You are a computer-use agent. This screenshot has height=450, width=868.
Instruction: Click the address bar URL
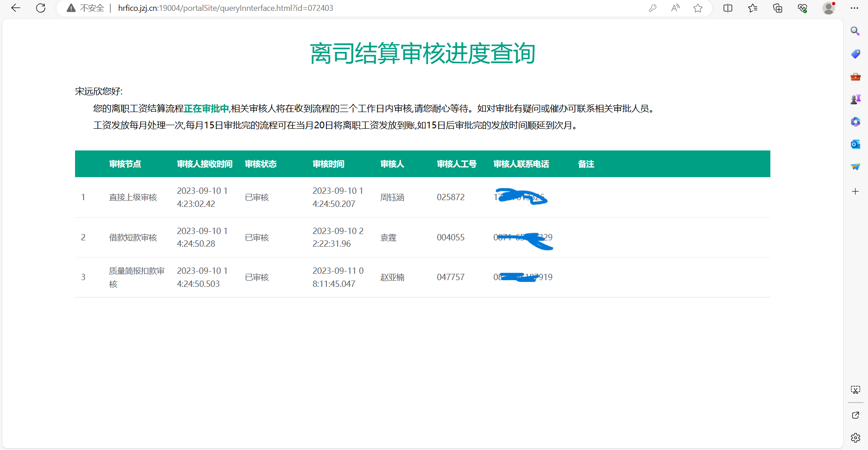226,8
